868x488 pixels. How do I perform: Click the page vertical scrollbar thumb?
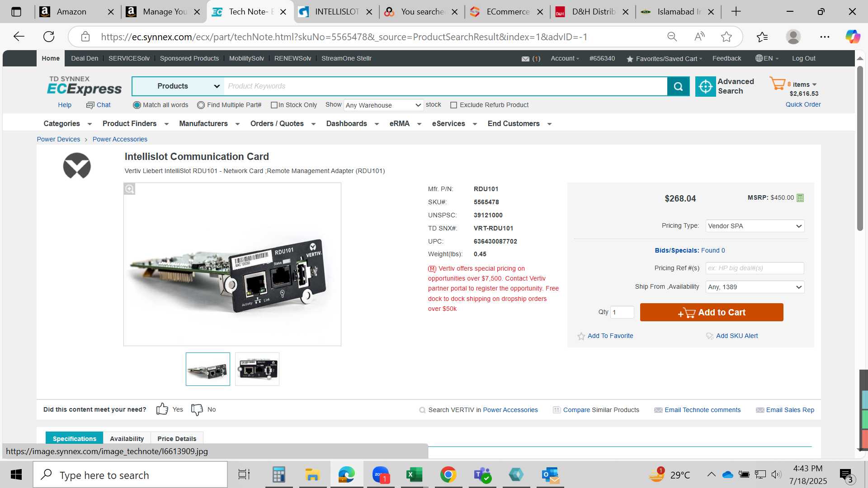pos(860,149)
